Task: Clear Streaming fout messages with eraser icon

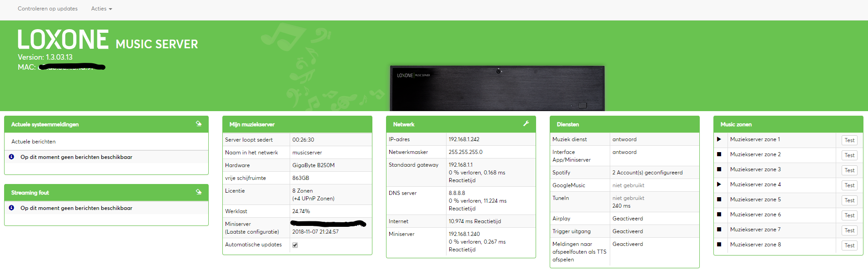Action: [199, 192]
